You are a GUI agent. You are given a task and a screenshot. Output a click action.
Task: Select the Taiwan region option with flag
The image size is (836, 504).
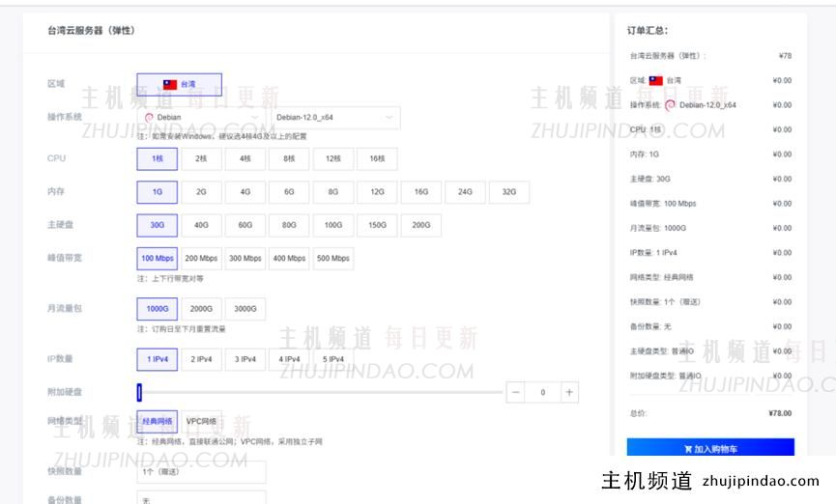click(179, 84)
